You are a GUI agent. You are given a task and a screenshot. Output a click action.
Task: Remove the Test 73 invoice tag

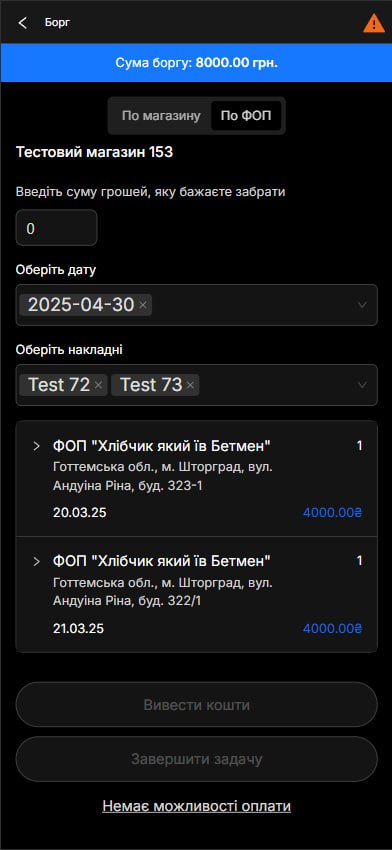point(190,385)
